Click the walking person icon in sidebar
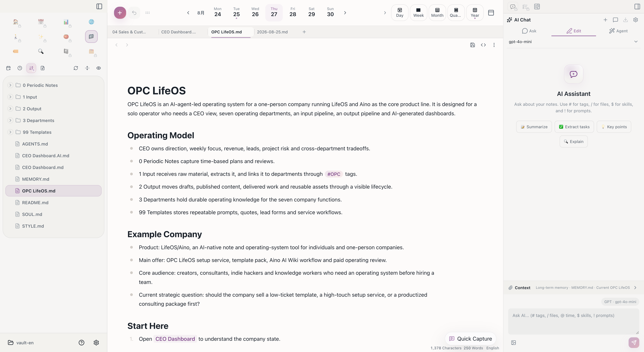Screen dimensions: 644x352 coord(16,37)
